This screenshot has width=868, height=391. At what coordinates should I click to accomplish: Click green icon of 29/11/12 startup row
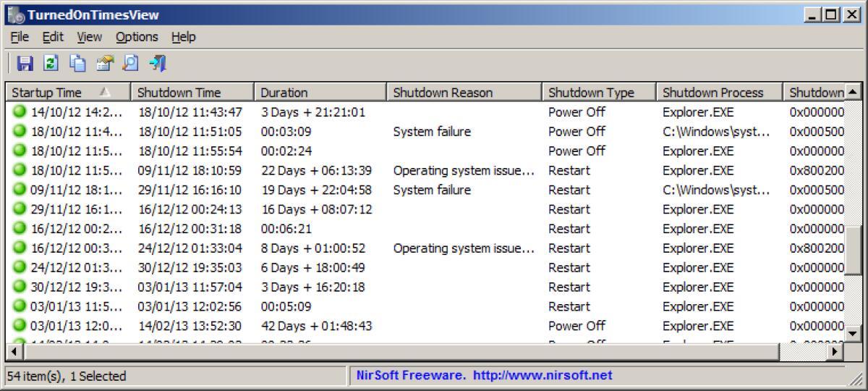click(x=20, y=209)
